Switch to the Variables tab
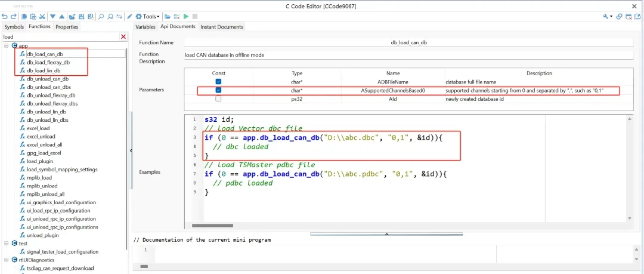This screenshot has height=274, width=644. [x=145, y=27]
